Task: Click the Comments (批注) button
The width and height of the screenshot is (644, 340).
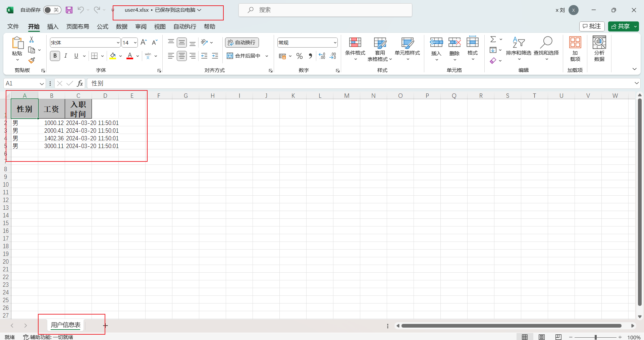Action: pos(592,26)
